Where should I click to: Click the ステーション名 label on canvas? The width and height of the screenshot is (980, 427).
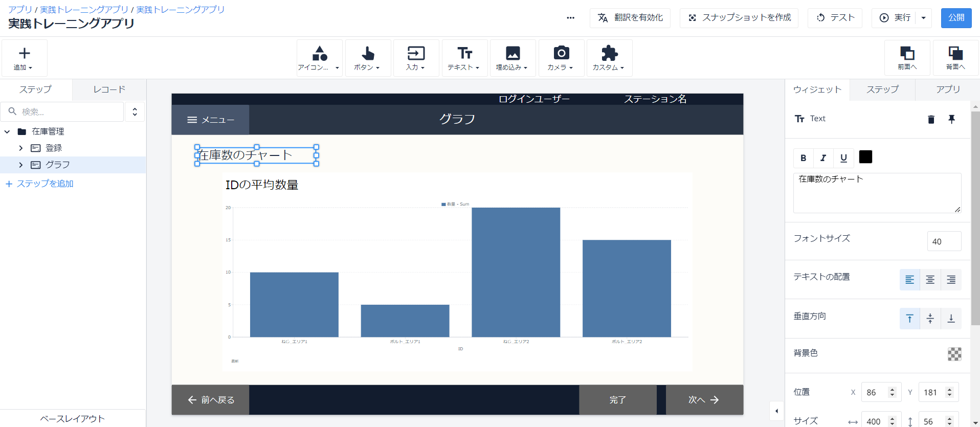pos(655,99)
